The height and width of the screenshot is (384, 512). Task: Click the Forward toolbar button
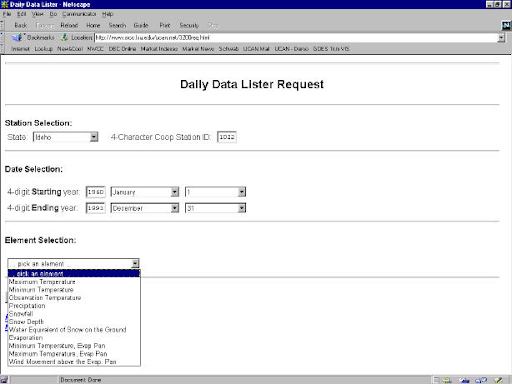tap(45, 25)
